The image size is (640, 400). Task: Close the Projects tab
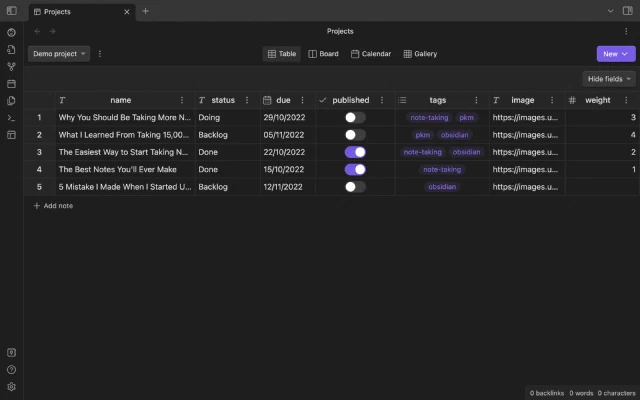pyautogui.click(x=127, y=12)
